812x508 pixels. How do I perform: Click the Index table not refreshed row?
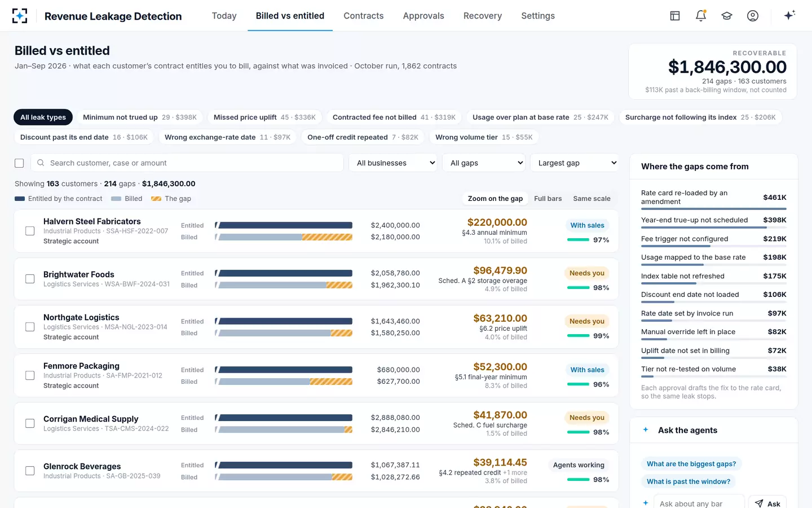[x=714, y=278]
